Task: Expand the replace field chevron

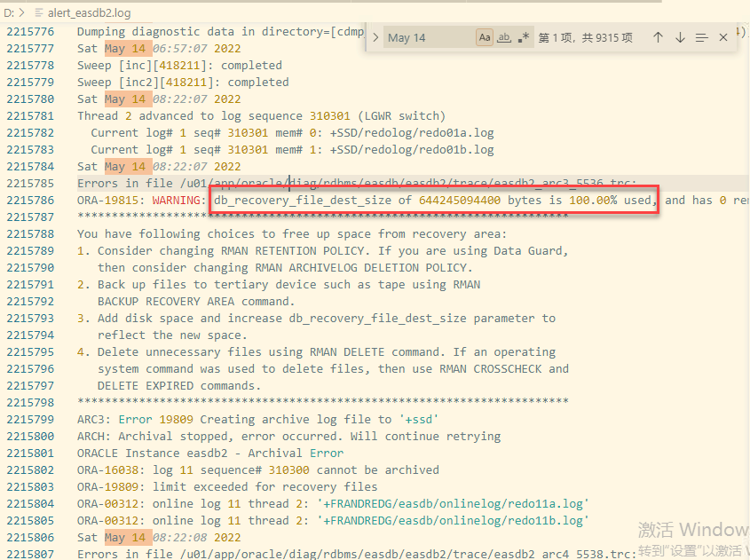Action: [x=375, y=37]
